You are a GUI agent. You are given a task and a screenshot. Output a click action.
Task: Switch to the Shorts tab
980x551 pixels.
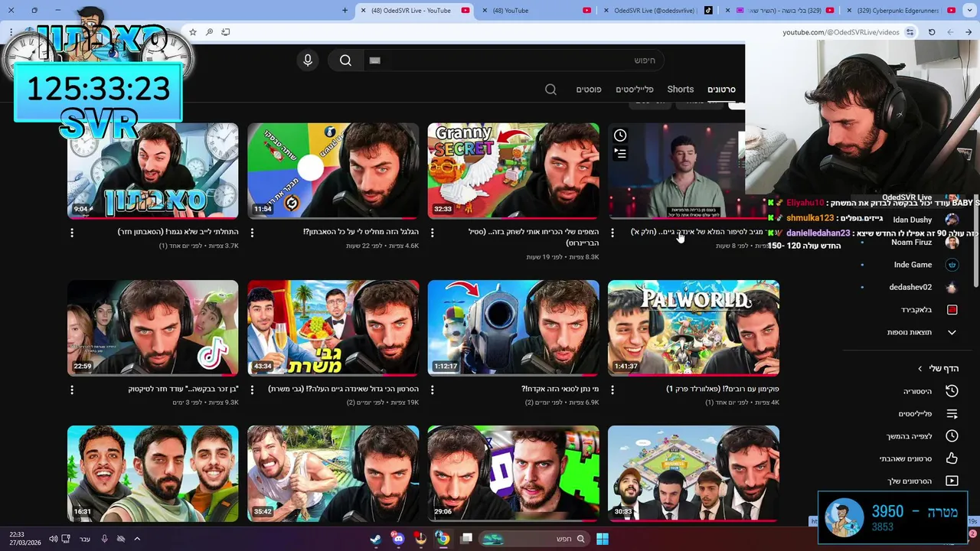680,90
